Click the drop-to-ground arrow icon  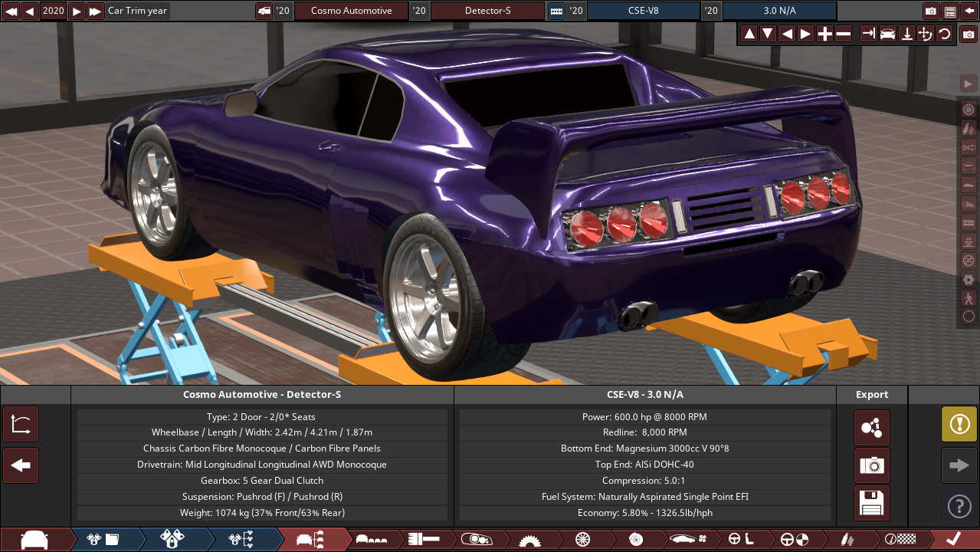pyautogui.click(x=906, y=34)
